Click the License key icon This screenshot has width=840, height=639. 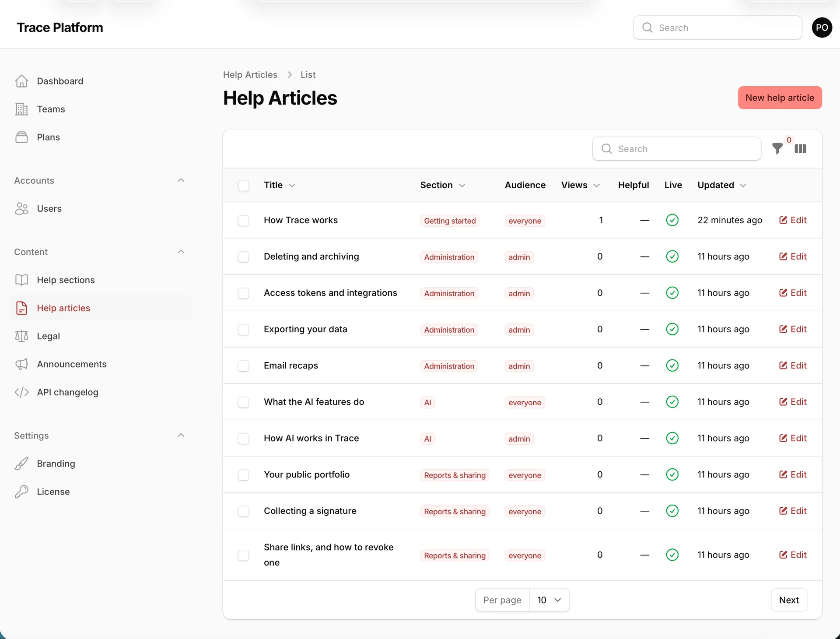[x=21, y=491]
